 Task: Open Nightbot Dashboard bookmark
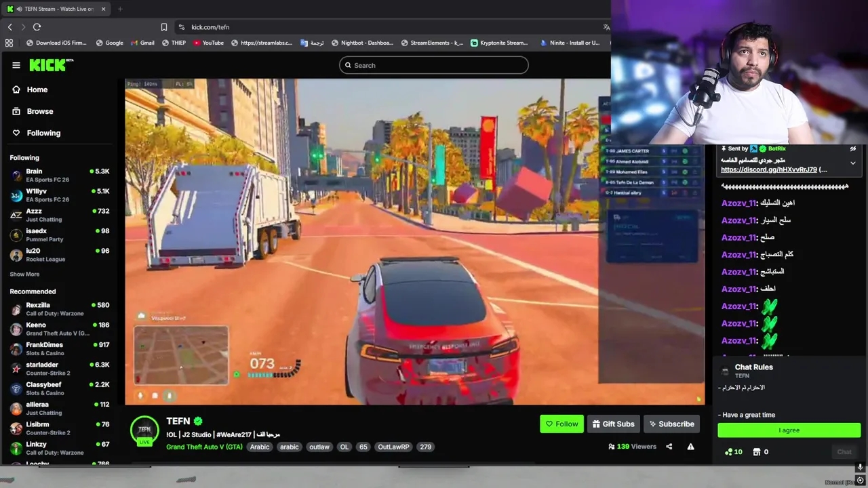pyautogui.click(x=362, y=43)
